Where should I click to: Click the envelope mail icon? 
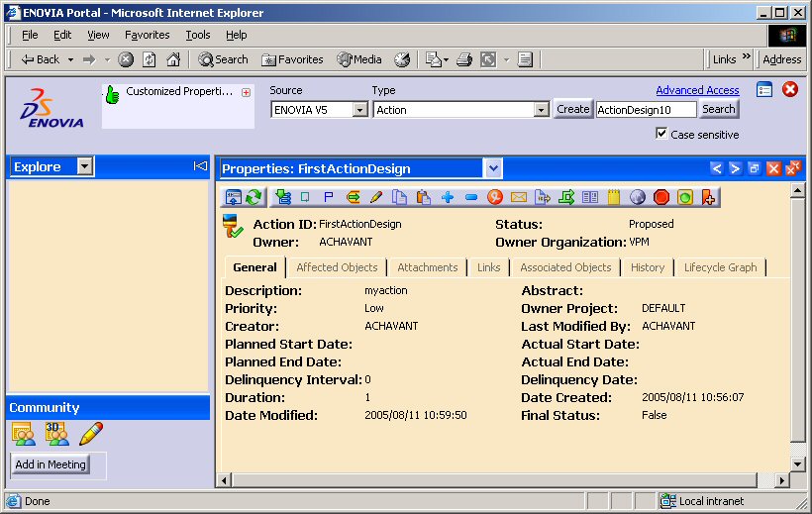click(518, 197)
